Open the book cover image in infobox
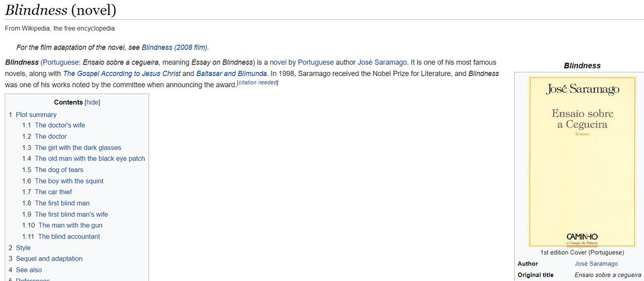Screen dimensions: 644x281 click(x=582, y=161)
